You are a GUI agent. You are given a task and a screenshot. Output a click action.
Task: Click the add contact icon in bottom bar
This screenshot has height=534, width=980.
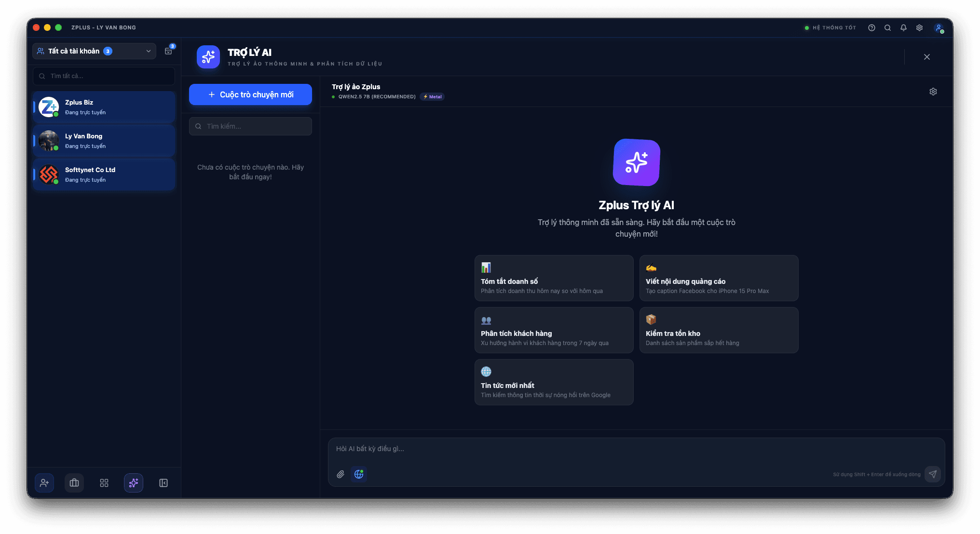44,483
